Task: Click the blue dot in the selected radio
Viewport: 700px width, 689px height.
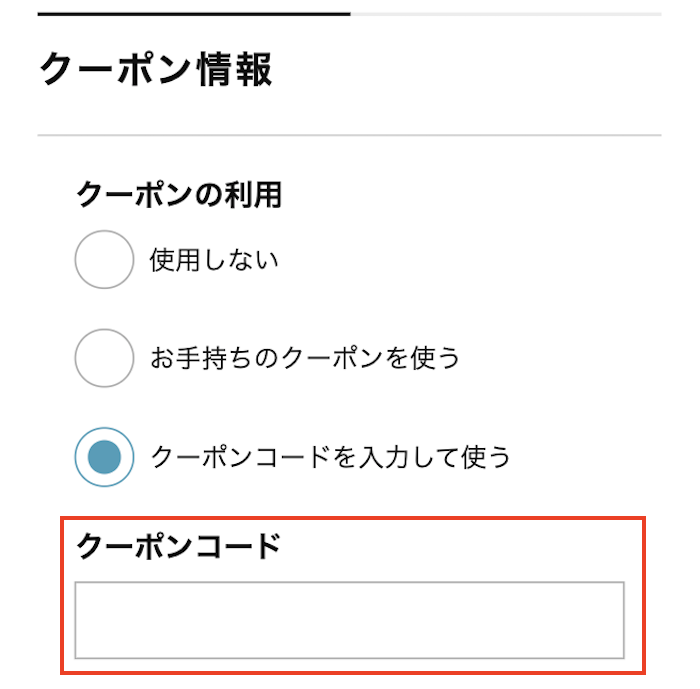Action: 104,457
